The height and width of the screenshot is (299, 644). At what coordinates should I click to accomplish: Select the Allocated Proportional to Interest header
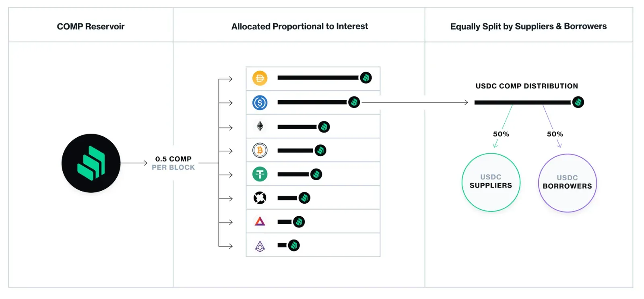(x=299, y=27)
